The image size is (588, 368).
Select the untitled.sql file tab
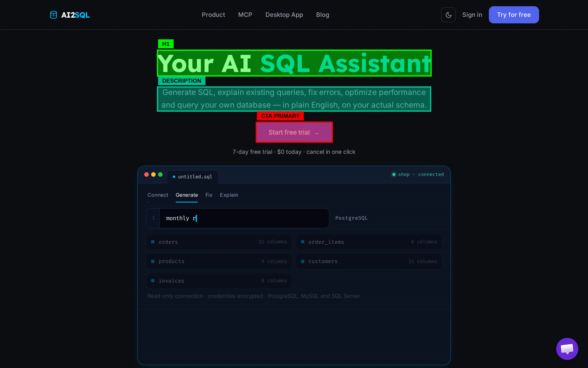[192, 177]
